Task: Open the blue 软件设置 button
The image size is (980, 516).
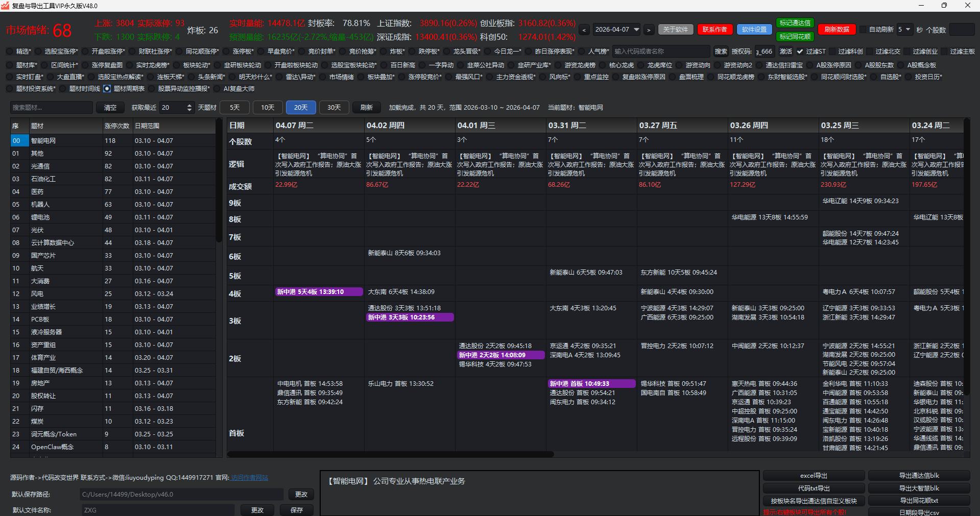Action: tap(754, 30)
